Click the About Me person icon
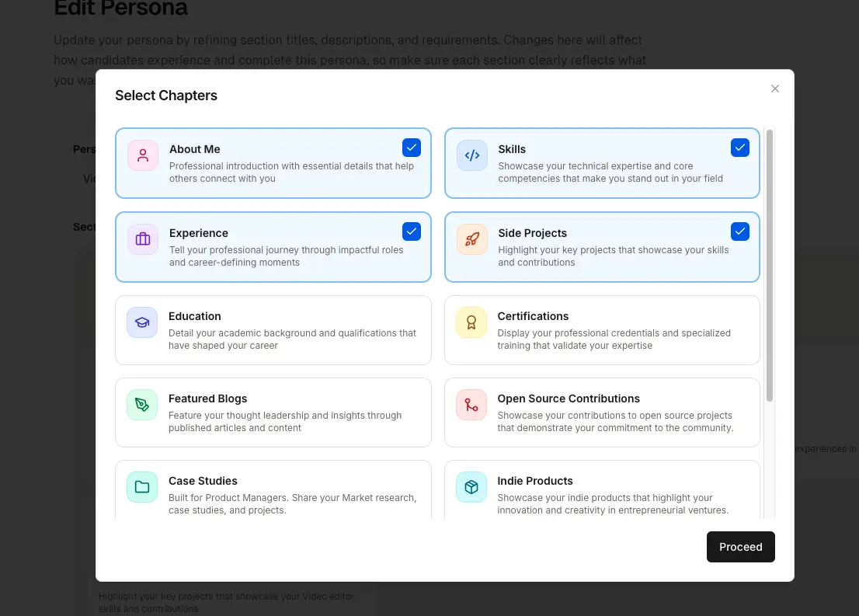Viewport: 859px width, 616px height. 143,155
